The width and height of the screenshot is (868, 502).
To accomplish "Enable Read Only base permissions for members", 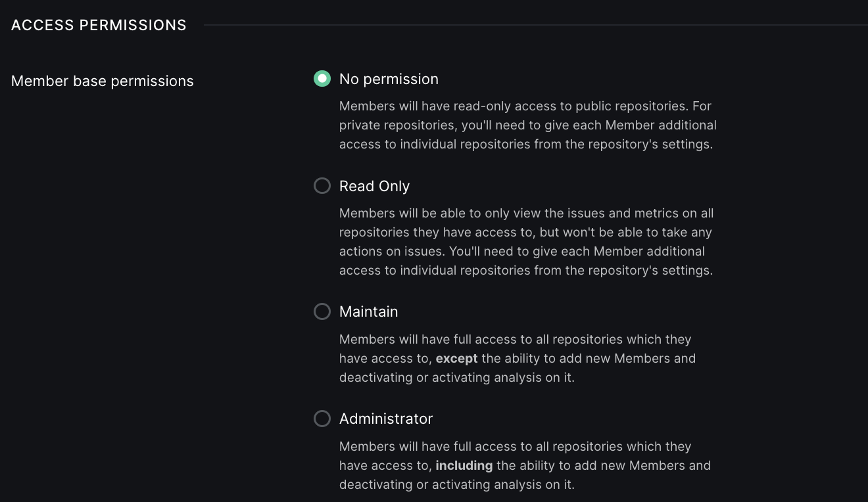I will pyautogui.click(x=322, y=186).
